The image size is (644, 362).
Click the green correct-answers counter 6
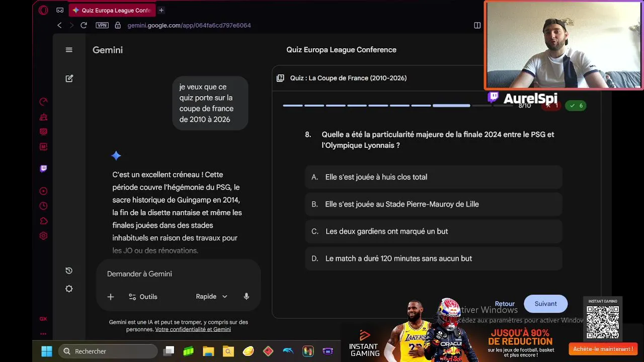(x=576, y=106)
